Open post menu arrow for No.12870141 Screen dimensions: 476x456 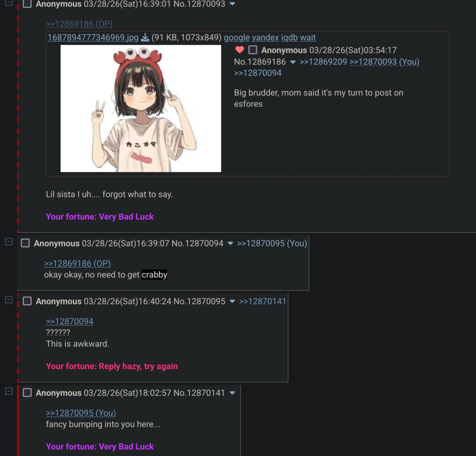pos(232,393)
